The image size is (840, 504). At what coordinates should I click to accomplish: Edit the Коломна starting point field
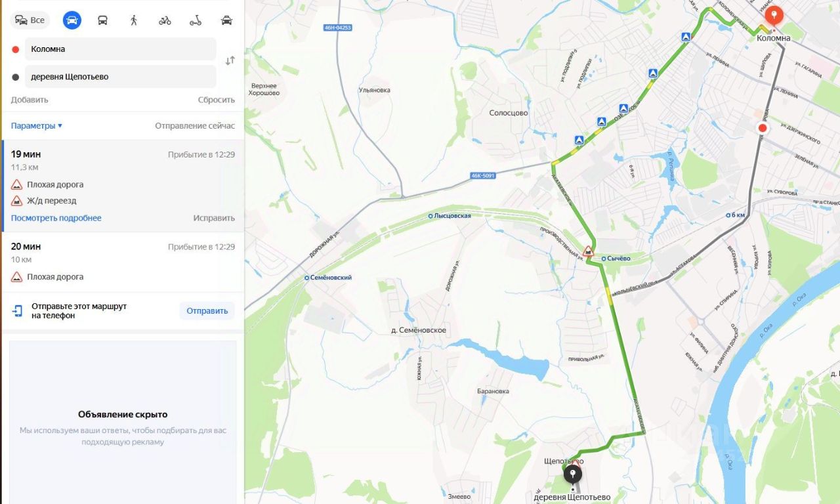pyautogui.click(x=121, y=49)
